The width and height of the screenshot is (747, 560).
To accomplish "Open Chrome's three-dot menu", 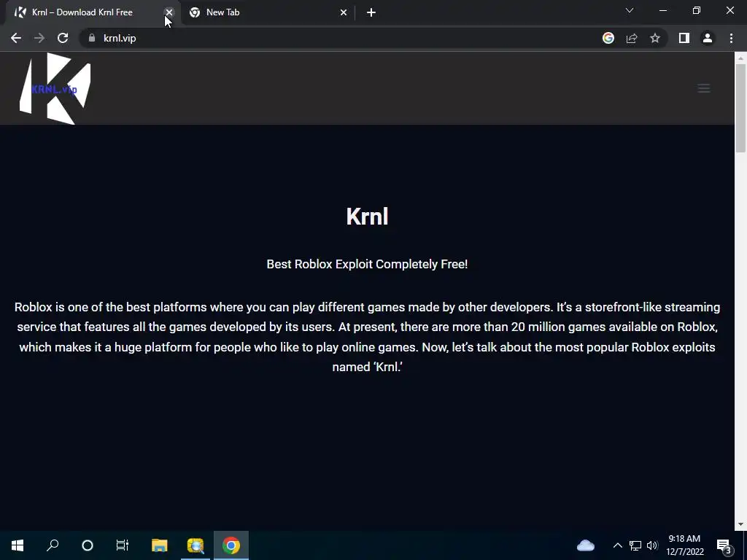I will click(x=731, y=38).
